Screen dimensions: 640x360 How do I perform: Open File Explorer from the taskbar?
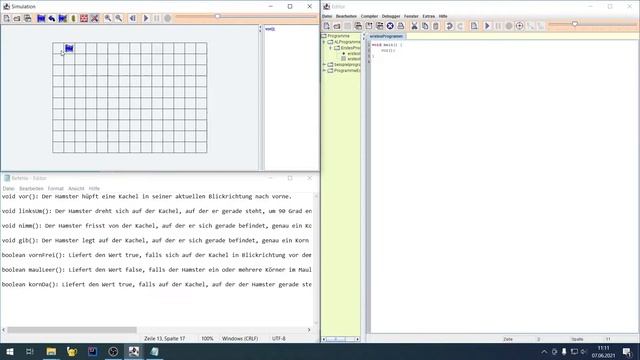click(51, 351)
